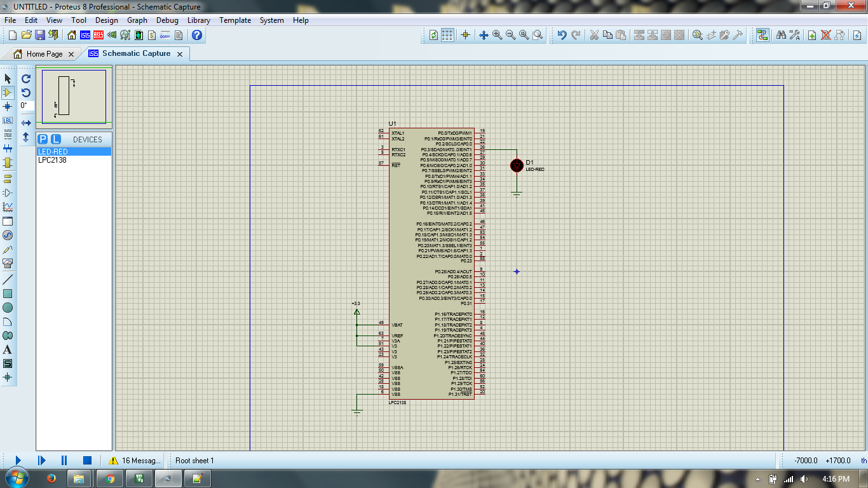Close the Schematic Capture tab

tap(180, 54)
